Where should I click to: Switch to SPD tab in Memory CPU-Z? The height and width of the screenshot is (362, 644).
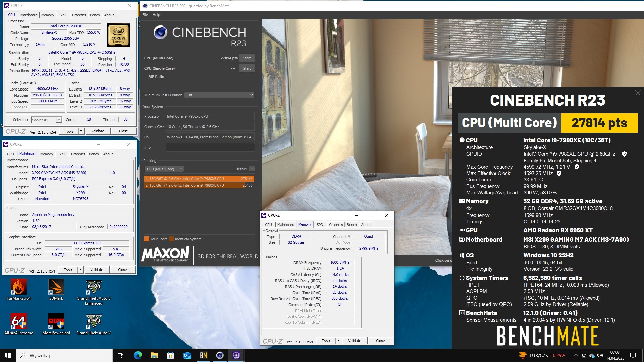tap(320, 225)
